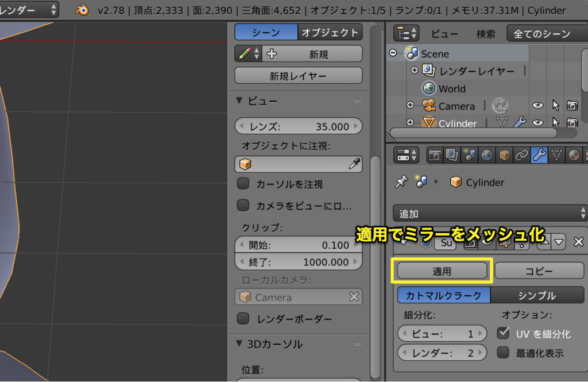This screenshot has height=382, width=588.
Task: Click the Scene icon in outliner
Action: click(412, 53)
